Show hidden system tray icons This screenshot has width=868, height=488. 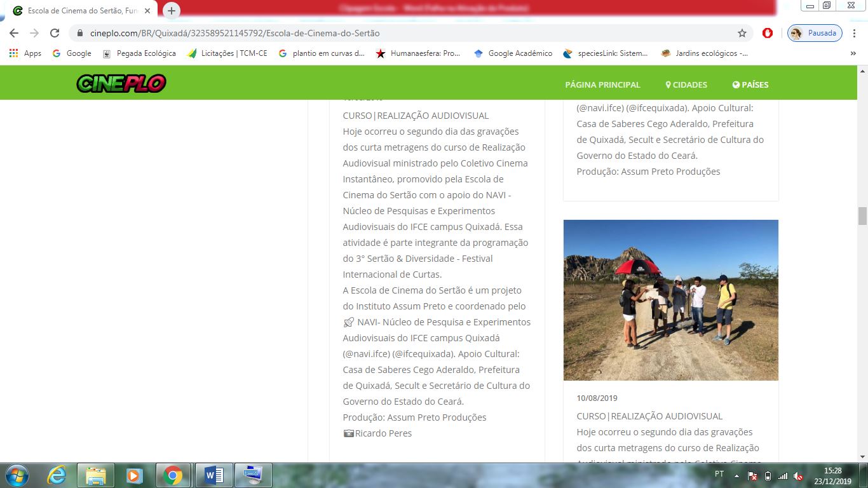click(x=736, y=476)
